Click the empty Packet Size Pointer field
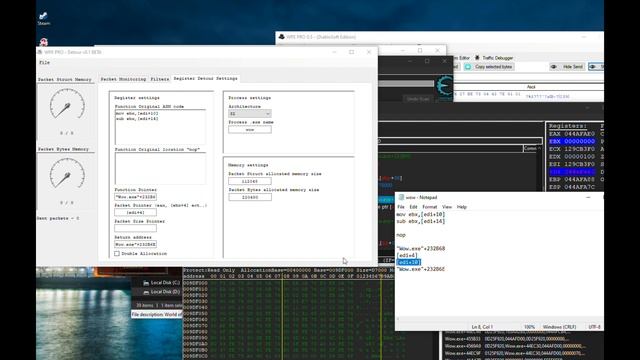 (x=135, y=229)
